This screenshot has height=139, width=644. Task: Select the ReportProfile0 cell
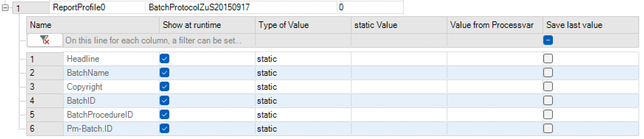pyautogui.click(x=97, y=7)
